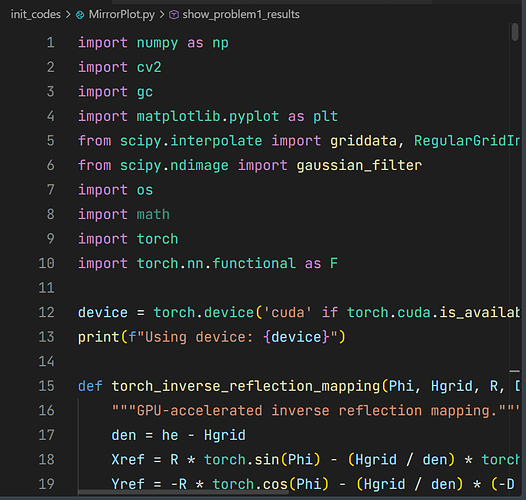Click the vertical scrollbar thumb at top right

515,32
